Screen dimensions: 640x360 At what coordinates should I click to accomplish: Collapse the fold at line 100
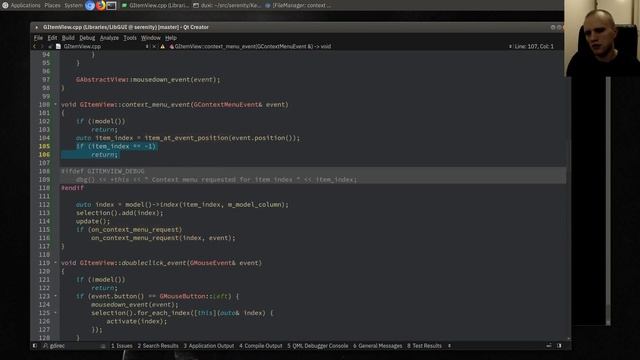(x=56, y=104)
